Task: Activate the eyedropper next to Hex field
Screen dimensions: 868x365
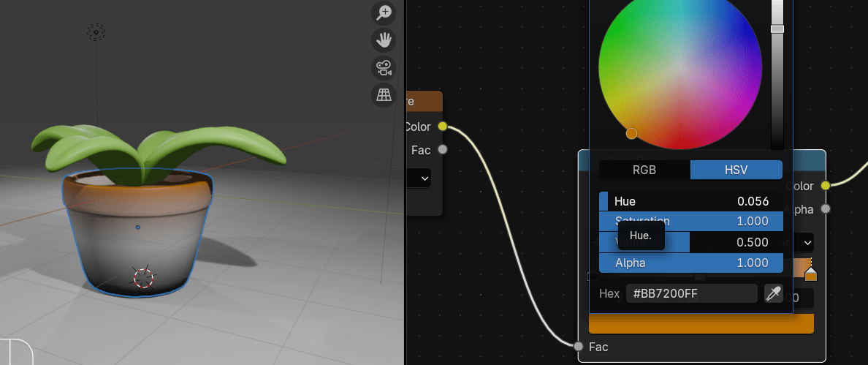Action: click(x=773, y=293)
